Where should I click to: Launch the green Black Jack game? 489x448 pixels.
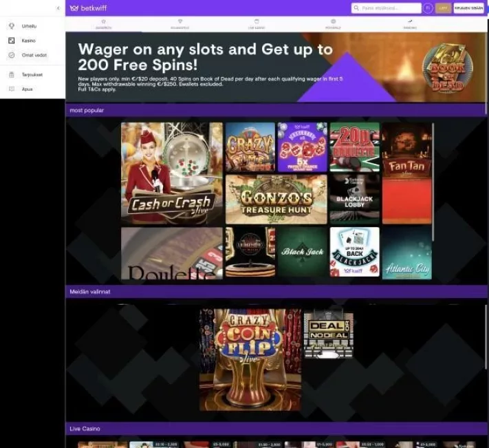(x=302, y=252)
